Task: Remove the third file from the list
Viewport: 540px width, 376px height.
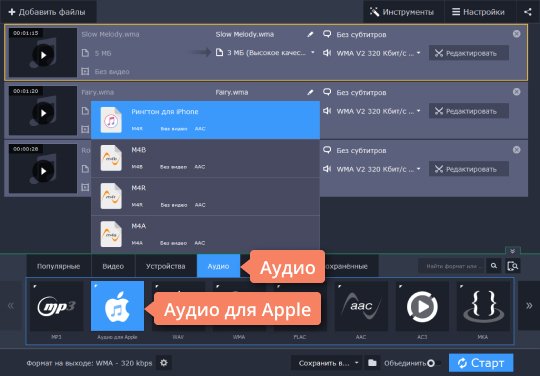Action: pyautogui.click(x=516, y=150)
